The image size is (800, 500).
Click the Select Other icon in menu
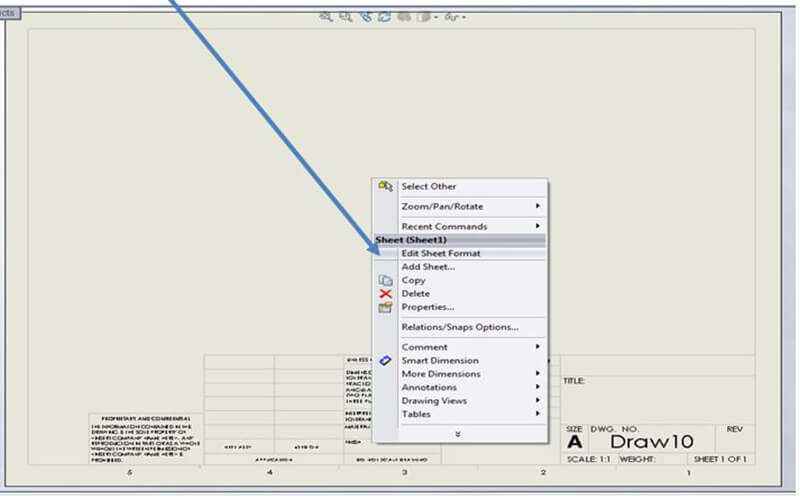386,187
